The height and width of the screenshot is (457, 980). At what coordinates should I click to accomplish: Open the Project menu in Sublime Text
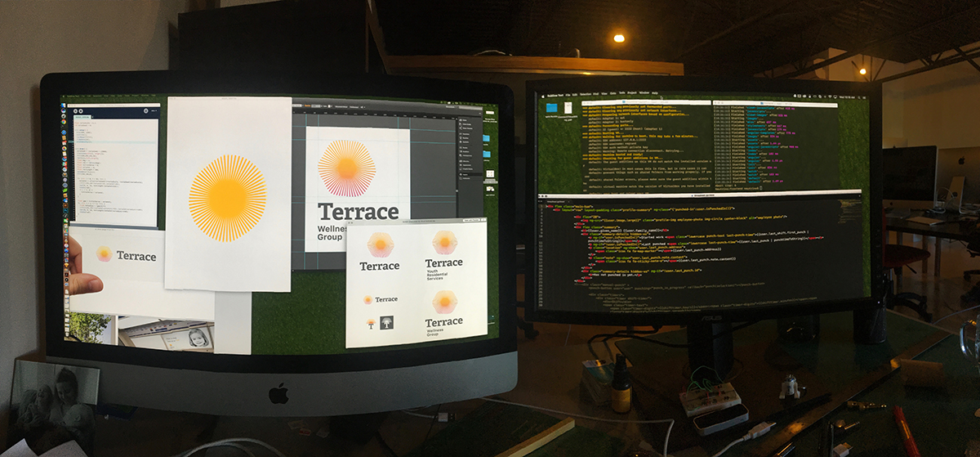coord(632,92)
